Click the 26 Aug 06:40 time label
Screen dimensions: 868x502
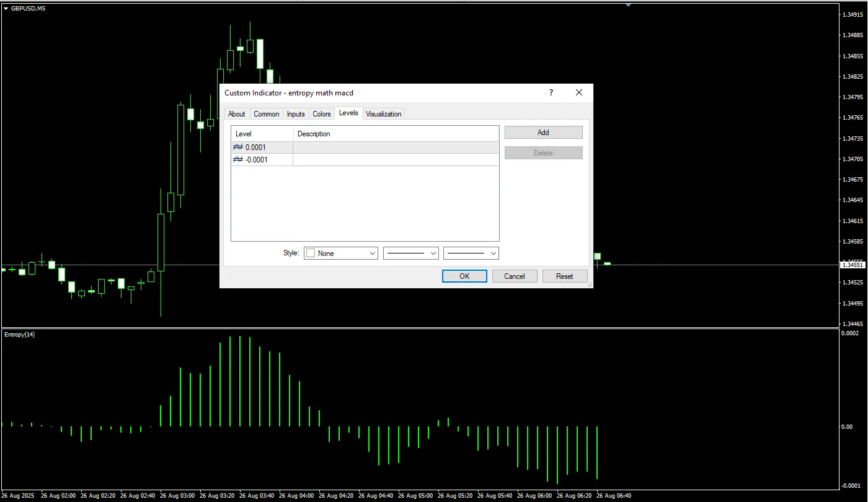point(614,496)
